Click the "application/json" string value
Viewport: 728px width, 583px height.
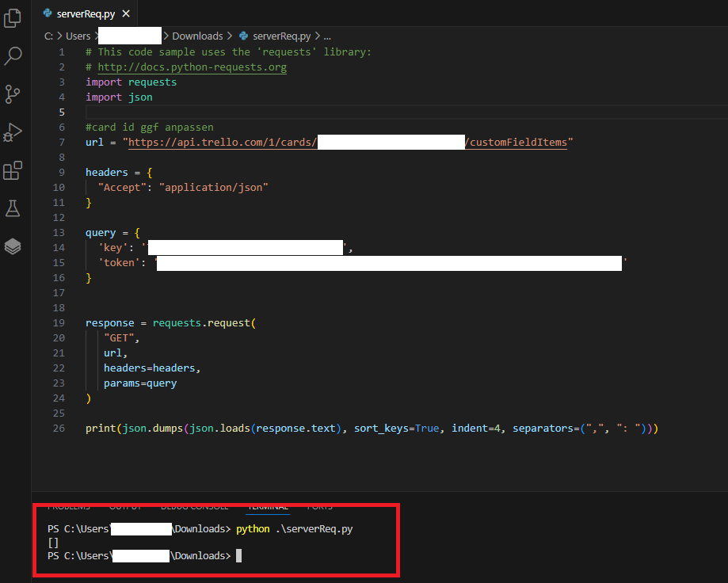pos(214,188)
